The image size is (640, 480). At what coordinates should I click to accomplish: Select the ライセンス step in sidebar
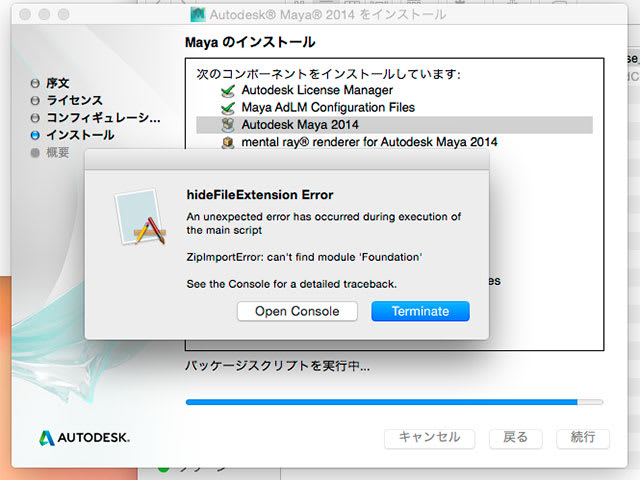(74, 100)
